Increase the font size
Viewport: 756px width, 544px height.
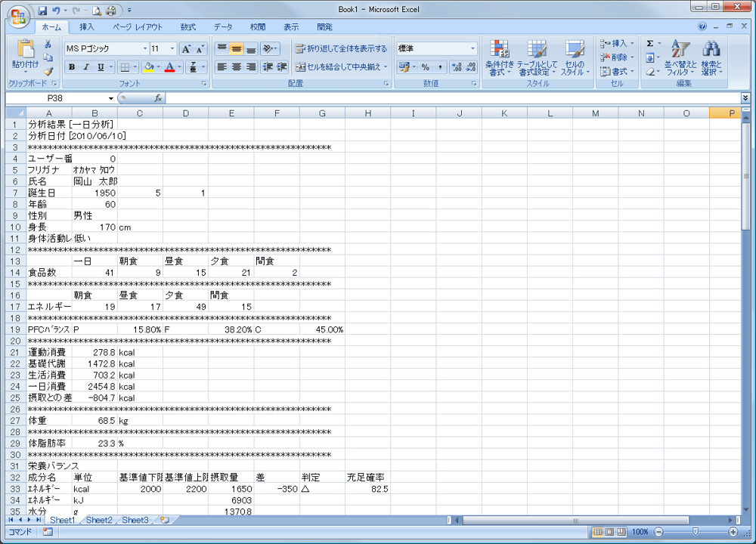186,48
